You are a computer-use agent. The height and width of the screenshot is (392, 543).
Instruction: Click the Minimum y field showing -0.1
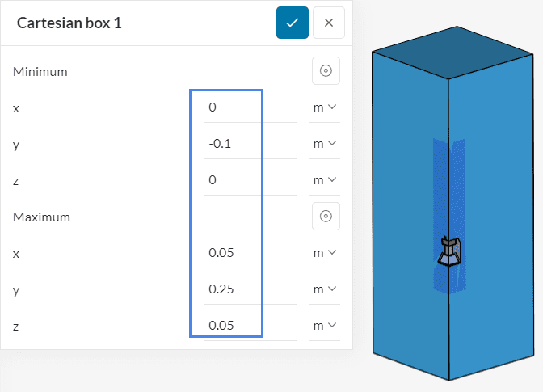pyautogui.click(x=249, y=144)
